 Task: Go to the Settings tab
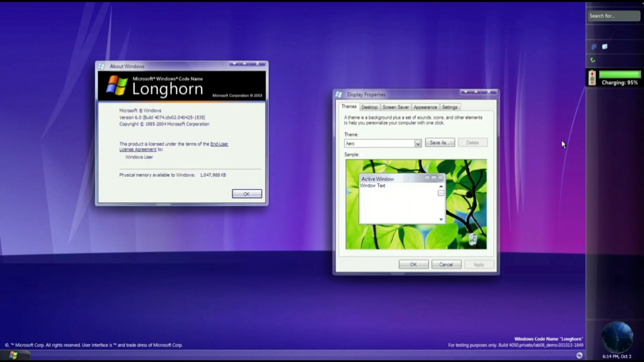[450, 107]
